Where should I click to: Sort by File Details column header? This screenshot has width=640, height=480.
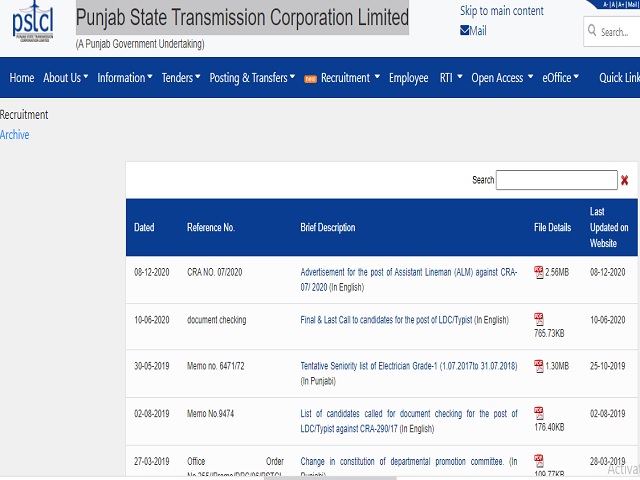point(552,227)
